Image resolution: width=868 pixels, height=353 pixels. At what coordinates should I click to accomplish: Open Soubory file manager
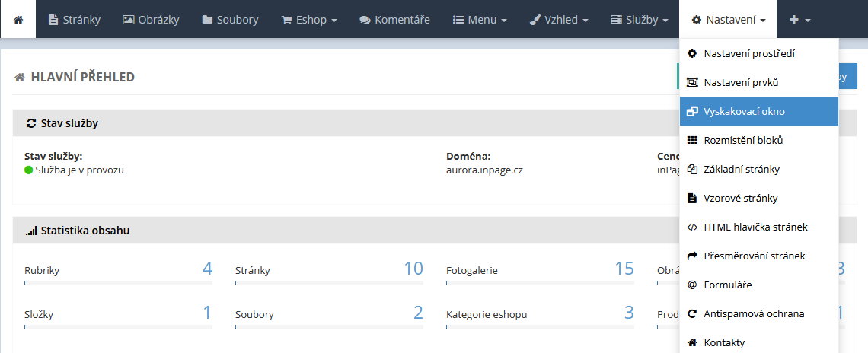[230, 19]
